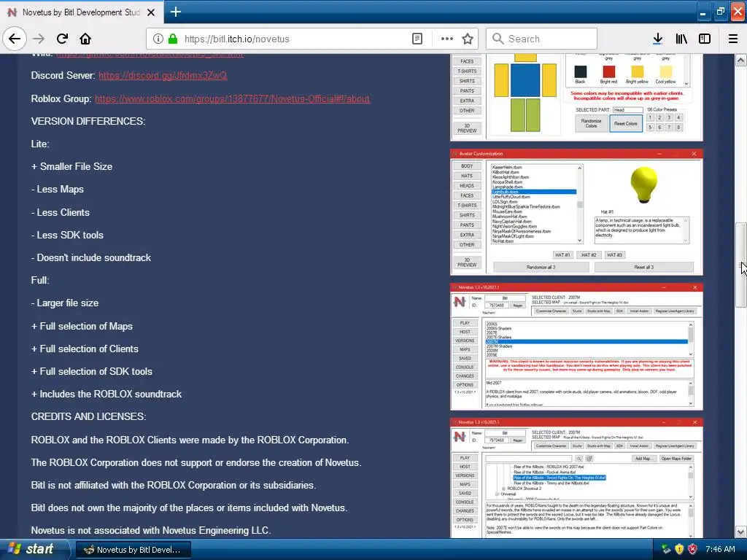Click the green secure padlock icon
Image resolution: width=747 pixels, height=560 pixels.
coord(173,39)
